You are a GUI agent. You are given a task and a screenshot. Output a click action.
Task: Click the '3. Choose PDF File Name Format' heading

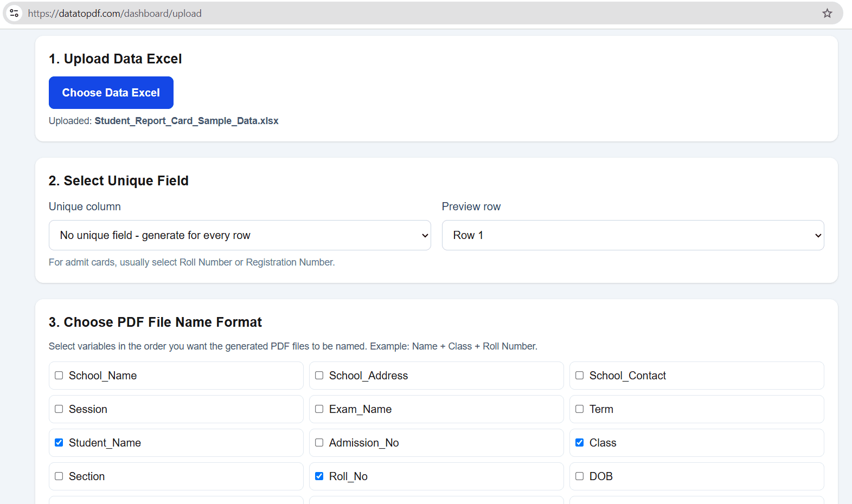coord(155,322)
